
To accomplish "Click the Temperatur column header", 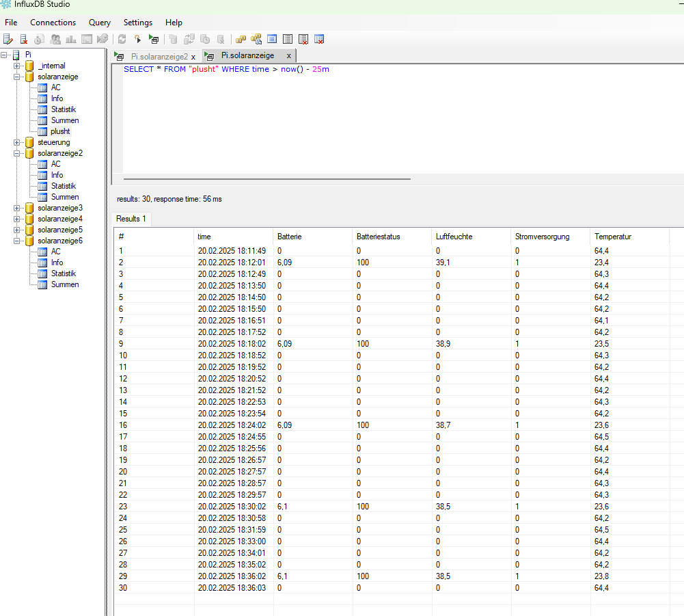I will (x=612, y=237).
